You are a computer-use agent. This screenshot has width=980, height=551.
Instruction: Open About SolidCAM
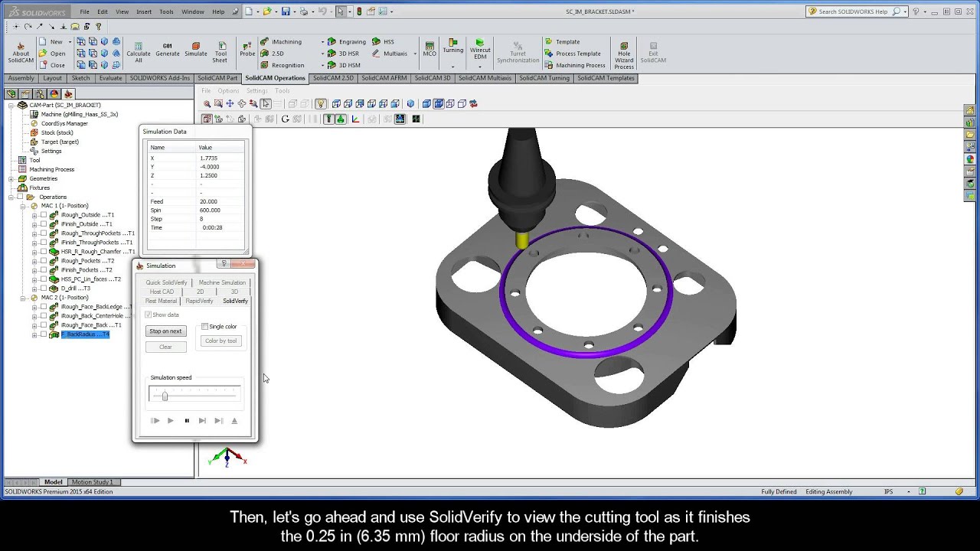(x=21, y=52)
